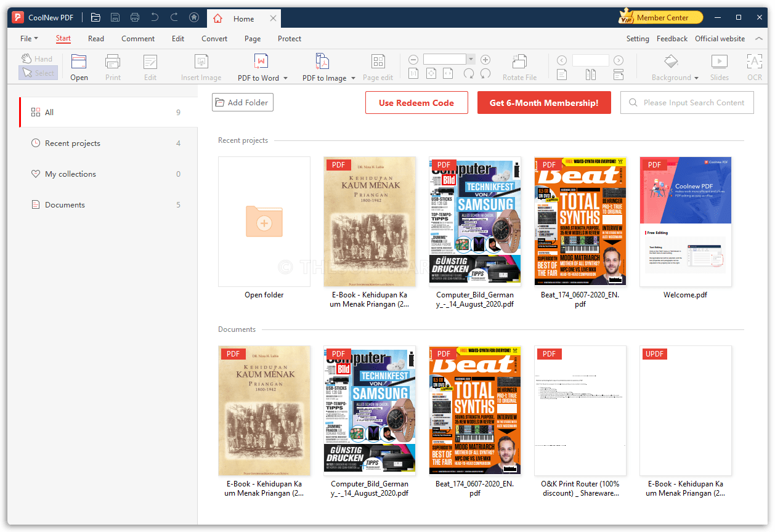This screenshot has width=775, height=532.
Task: Click the PDF to Image icon
Action: pyautogui.click(x=323, y=62)
